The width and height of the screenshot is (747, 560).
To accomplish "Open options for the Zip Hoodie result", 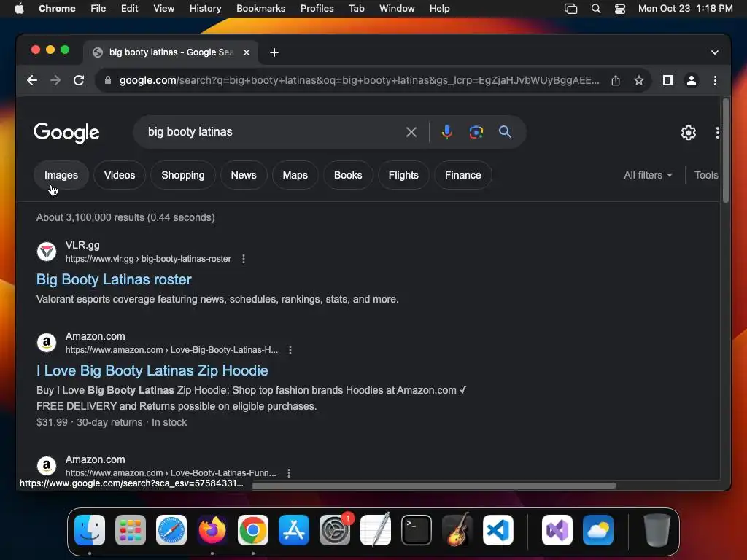I will click(x=290, y=350).
